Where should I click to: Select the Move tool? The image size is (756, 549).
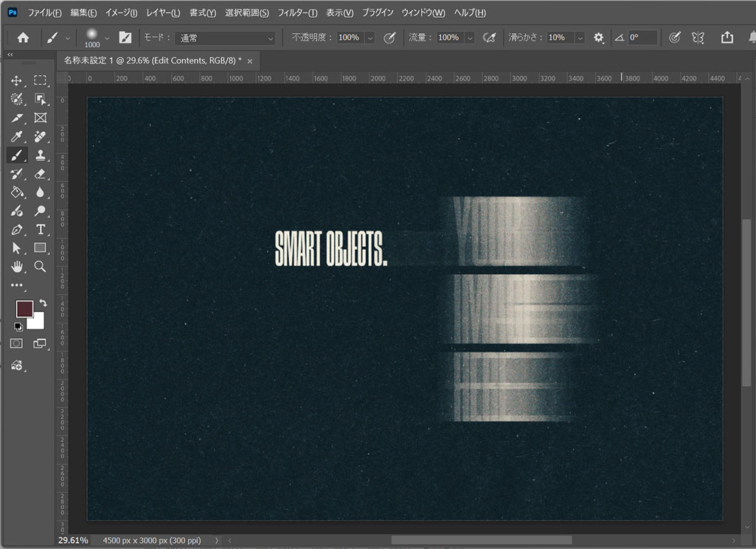click(x=16, y=80)
